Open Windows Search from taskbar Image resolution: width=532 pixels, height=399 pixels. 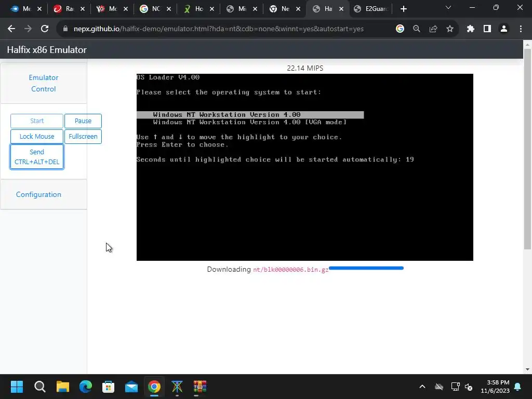pos(39,387)
